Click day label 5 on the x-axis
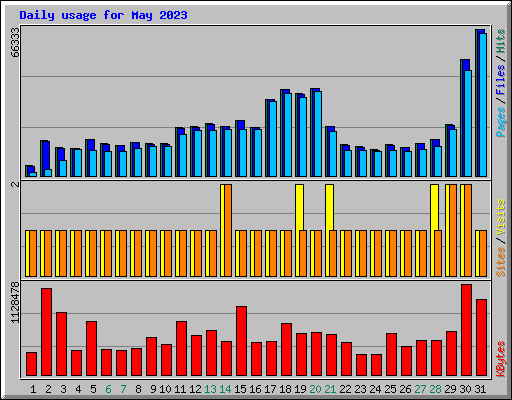The height and width of the screenshot is (400, 512). pos(93,389)
